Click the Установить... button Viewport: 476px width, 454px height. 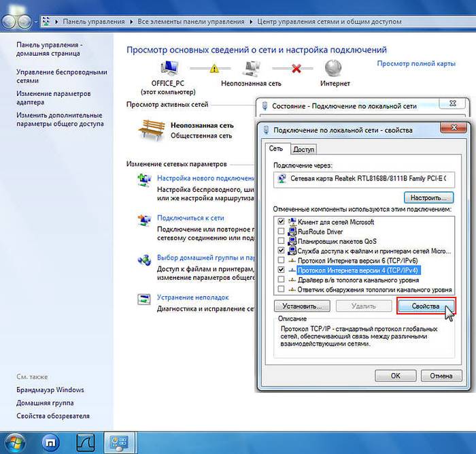point(302,306)
